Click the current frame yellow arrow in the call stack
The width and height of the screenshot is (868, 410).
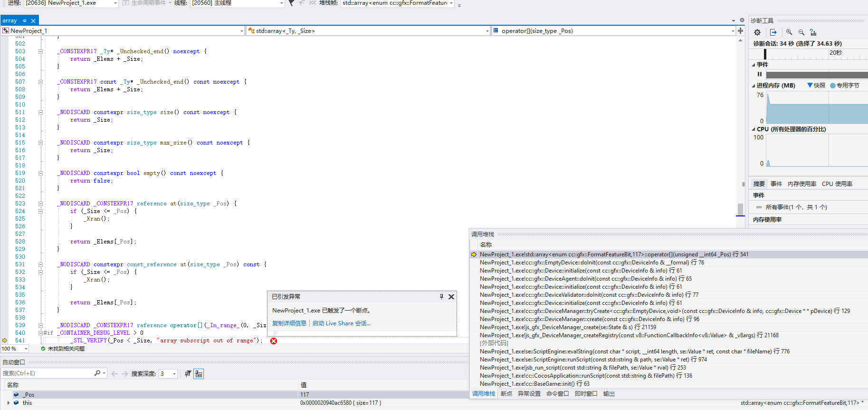[x=474, y=254]
